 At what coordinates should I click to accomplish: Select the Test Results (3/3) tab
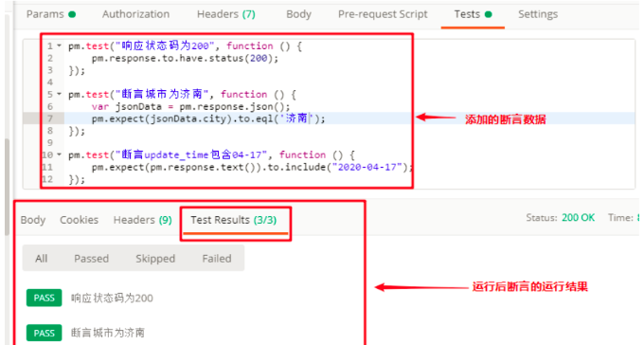click(x=233, y=220)
